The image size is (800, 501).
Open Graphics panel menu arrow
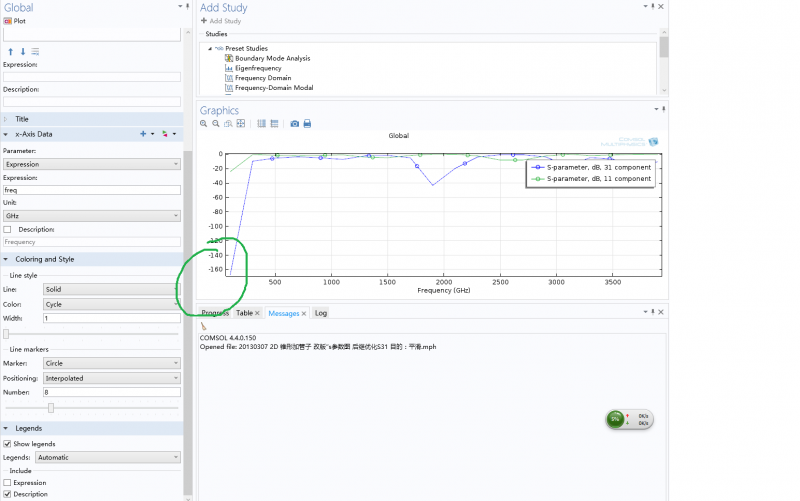tap(656, 109)
